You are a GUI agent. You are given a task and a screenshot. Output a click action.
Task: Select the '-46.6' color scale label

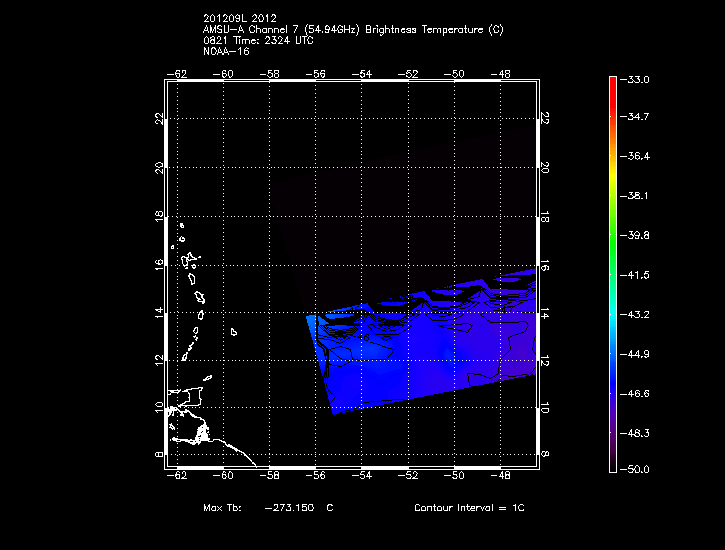(634, 394)
